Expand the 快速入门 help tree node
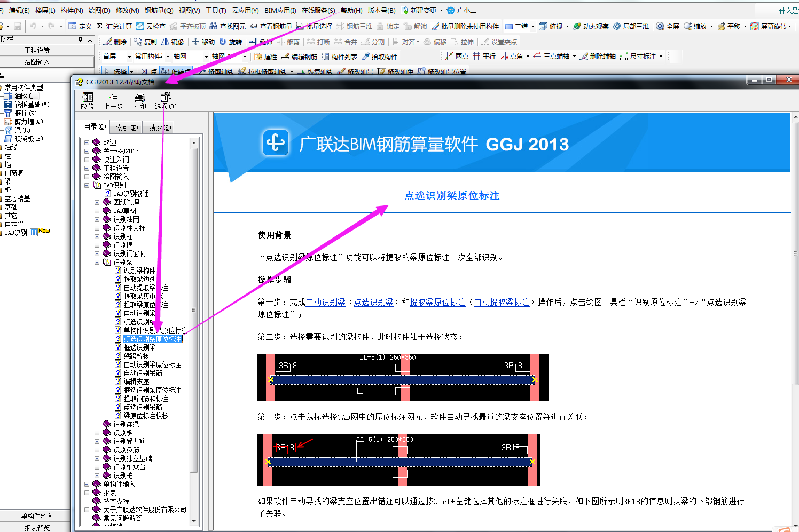 (x=87, y=160)
